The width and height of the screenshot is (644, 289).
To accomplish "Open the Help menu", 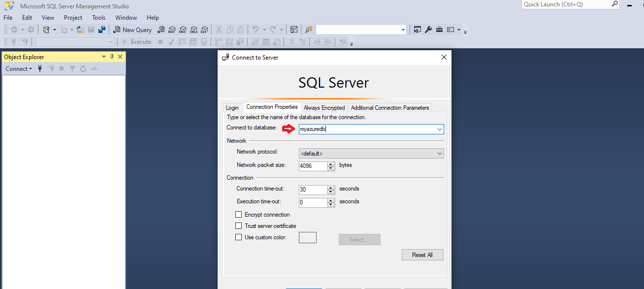I will (153, 17).
